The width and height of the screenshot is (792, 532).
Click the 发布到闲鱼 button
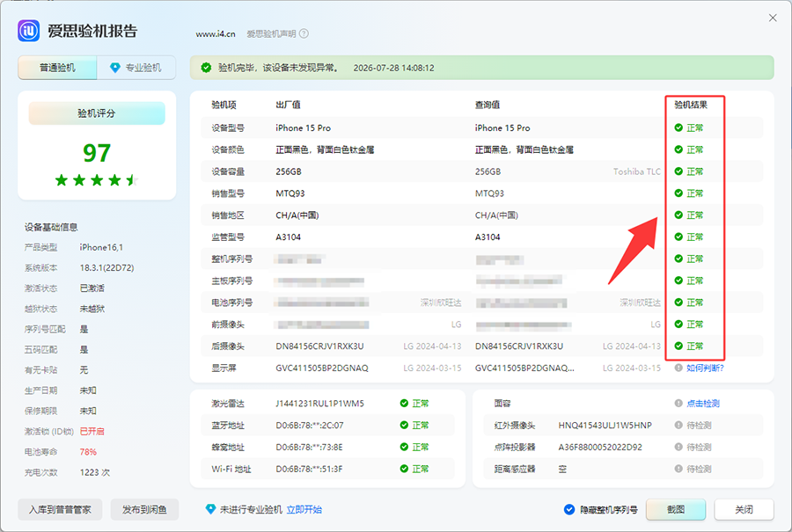[x=144, y=510]
